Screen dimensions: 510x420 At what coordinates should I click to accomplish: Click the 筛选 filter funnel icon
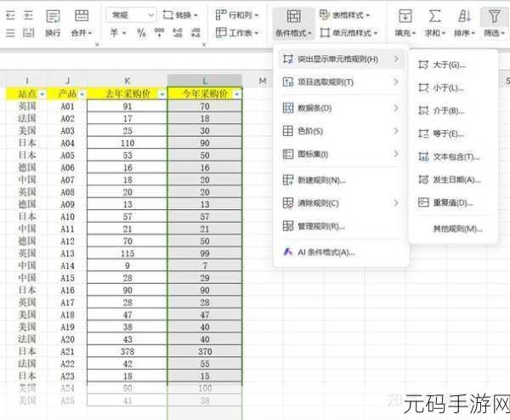pyautogui.click(x=494, y=16)
